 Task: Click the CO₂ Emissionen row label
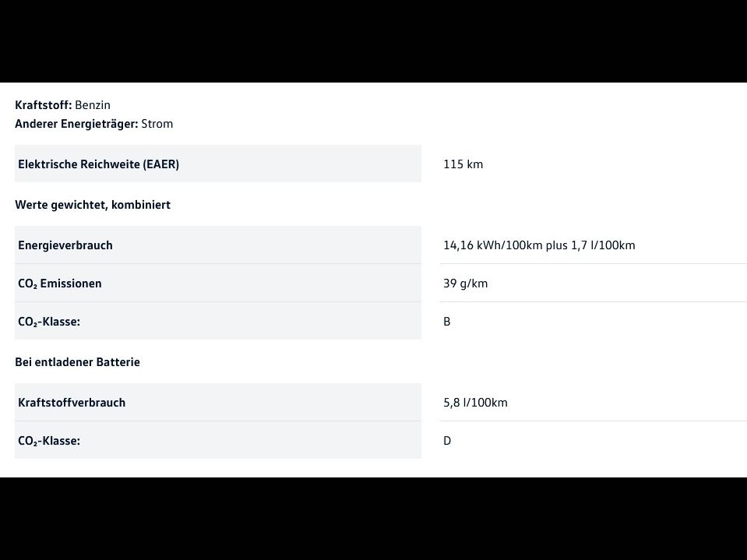(x=60, y=284)
